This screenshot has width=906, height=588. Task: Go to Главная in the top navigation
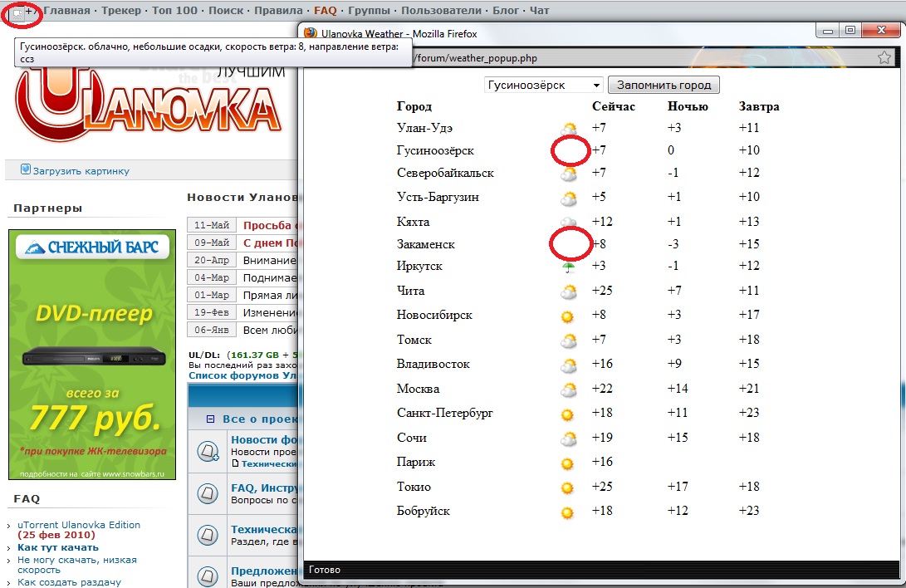[67, 11]
